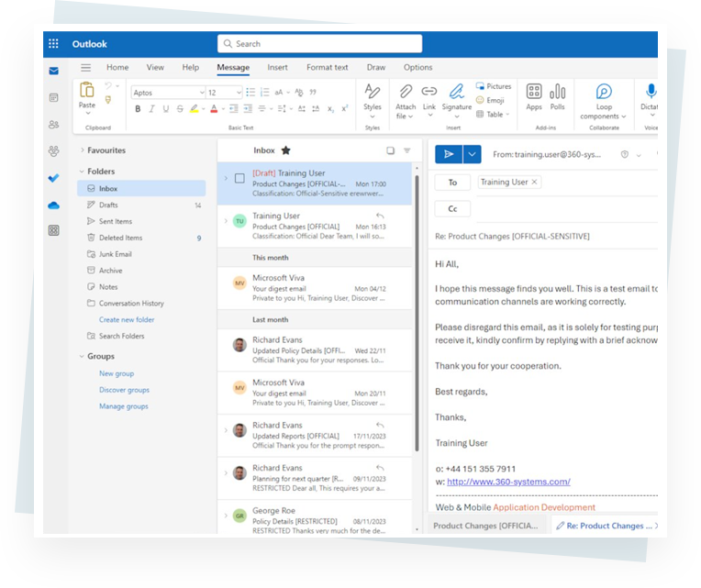
Task: Click the blue Send button
Action: [x=448, y=155]
